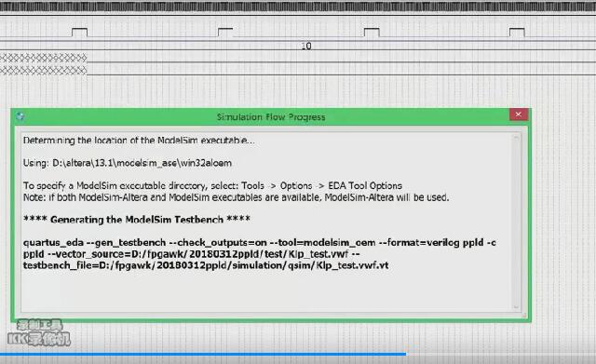Screen dimensions: 596x364
Task: Click the upper undefined hatched signal segment
Action: click(44, 58)
